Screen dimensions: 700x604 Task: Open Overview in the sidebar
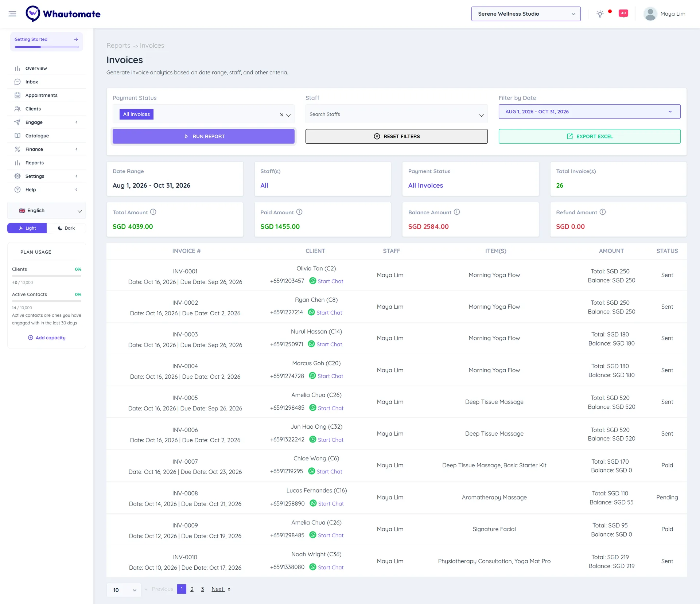coord(47,68)
